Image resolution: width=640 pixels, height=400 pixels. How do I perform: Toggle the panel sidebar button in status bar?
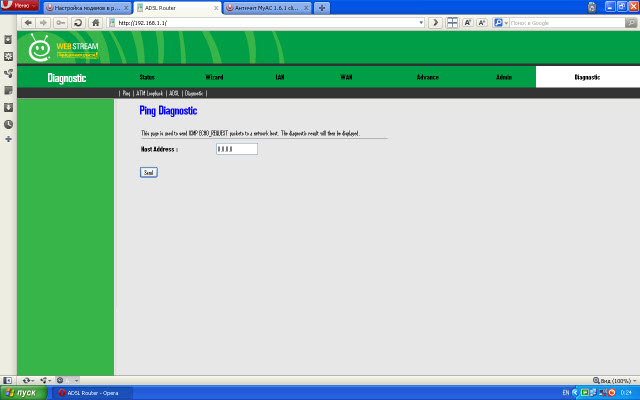[7, 380]
